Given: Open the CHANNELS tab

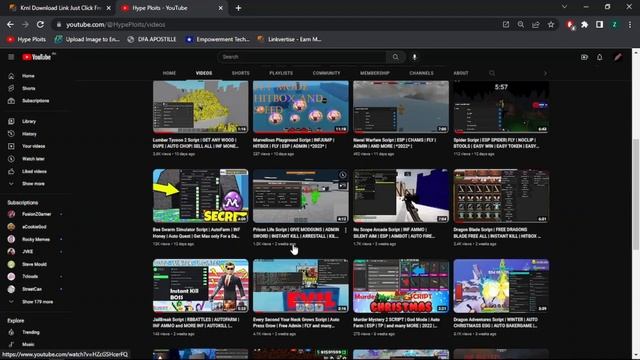Looking at the screenshot, I should click(421, 73).
